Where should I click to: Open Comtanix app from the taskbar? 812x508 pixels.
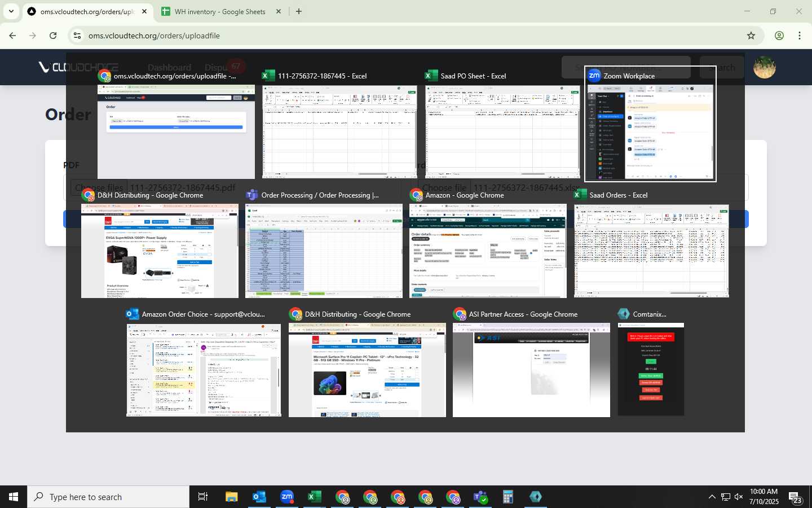[536, 497]
